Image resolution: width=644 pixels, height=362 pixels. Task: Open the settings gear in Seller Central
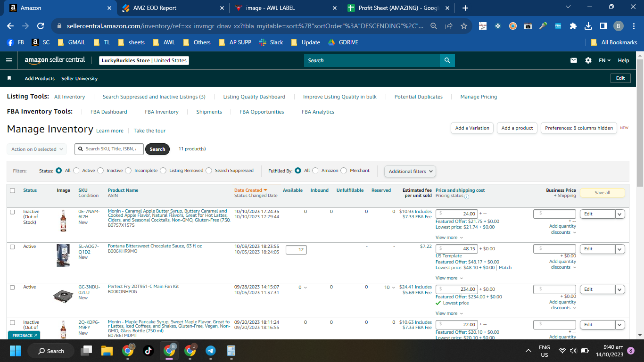point(588,60)
